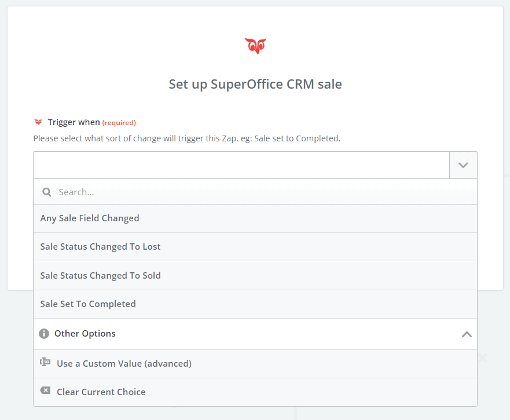
Task: Click the custom value icon
Action: (x=45, y=363)
